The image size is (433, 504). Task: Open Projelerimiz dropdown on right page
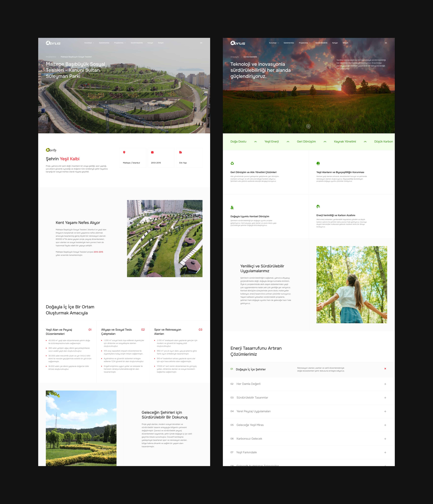click(305, 43)
